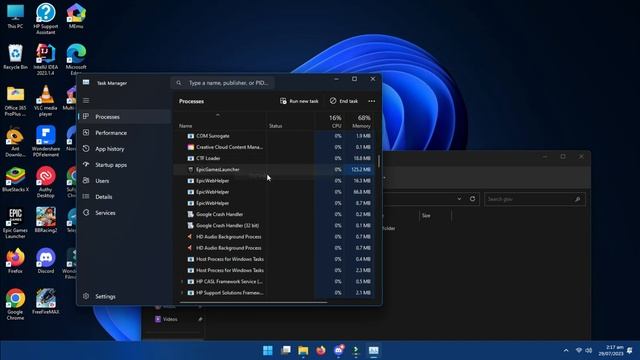Open the Task Manager hamburger navigation menu
This screenshot has height=360, width=640.
click(86, 100)
